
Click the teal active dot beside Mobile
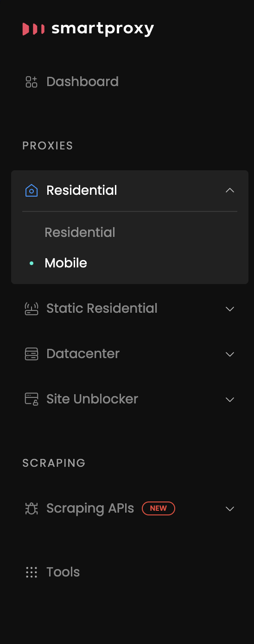[x=32, y=263]
